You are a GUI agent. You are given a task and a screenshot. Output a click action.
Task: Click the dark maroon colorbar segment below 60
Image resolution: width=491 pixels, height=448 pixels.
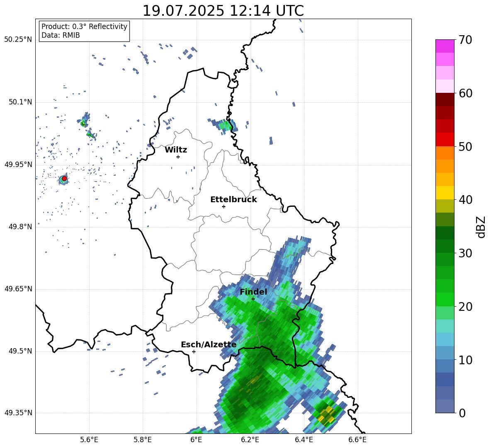(445, 100)
